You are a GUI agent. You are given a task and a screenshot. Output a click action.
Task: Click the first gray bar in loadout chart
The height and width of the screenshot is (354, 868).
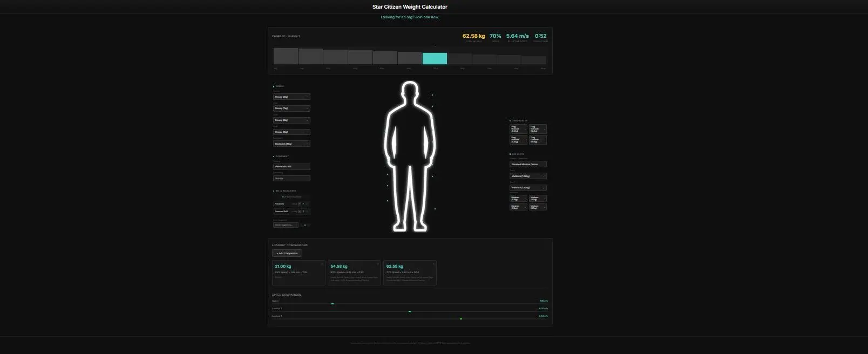coord(286,56)
